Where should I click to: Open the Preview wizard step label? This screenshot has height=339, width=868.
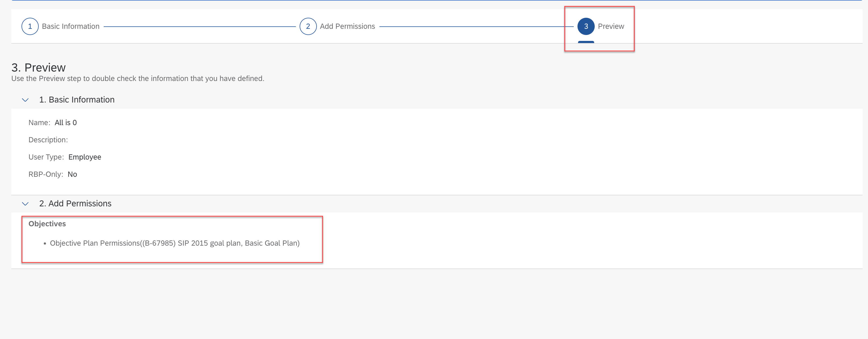pos(611,26)
